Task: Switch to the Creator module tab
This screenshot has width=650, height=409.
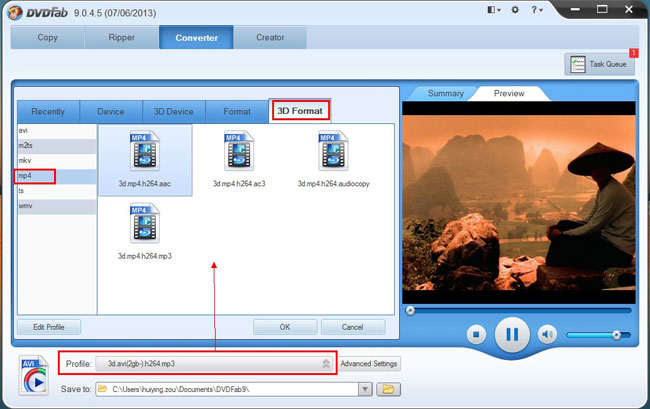Action: (270, 37)
